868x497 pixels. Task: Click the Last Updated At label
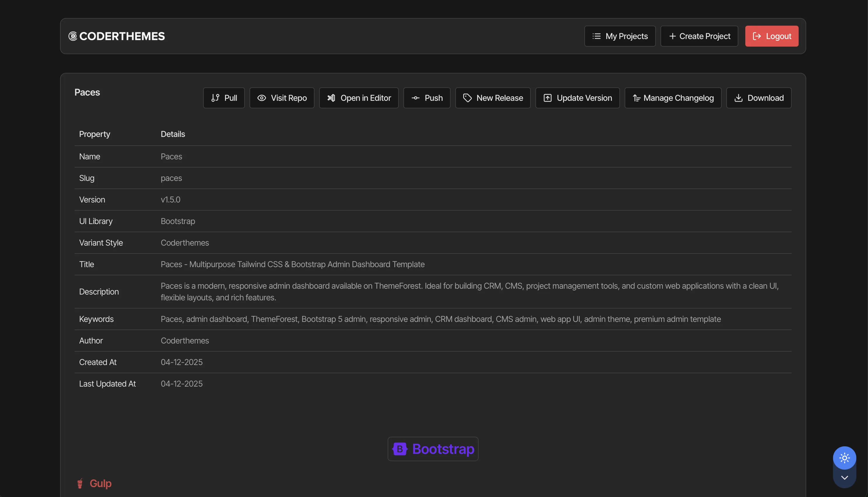click(107, 384)
